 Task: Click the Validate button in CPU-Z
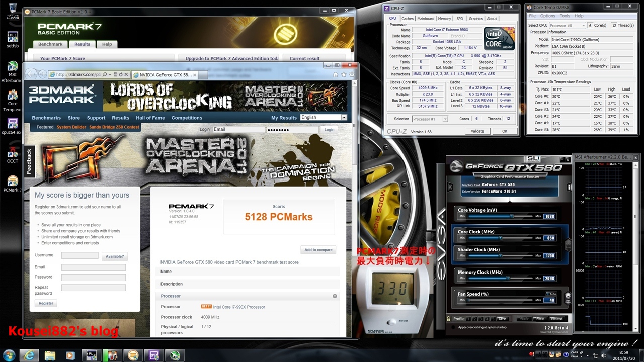[x=477, y=131]
